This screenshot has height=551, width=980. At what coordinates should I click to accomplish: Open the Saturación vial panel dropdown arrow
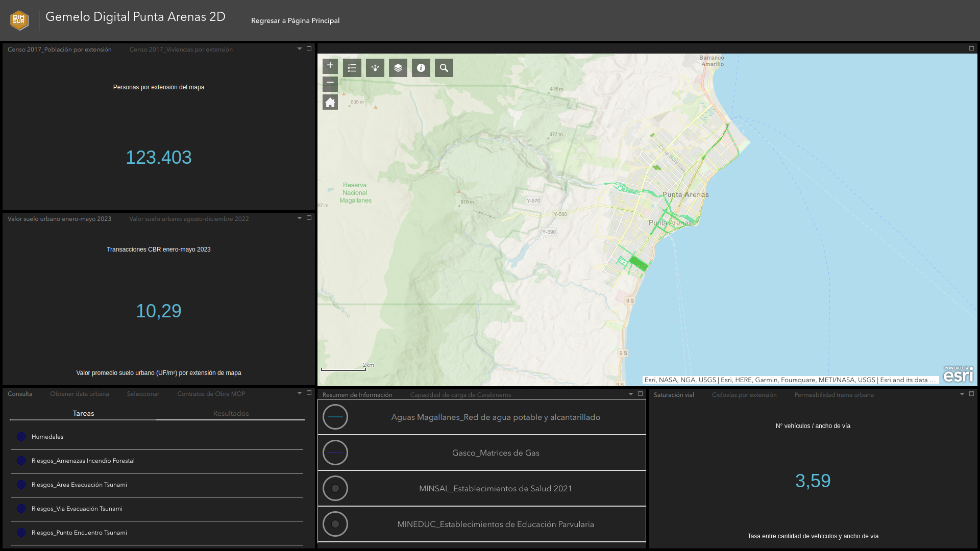click(x=962, y=394)
